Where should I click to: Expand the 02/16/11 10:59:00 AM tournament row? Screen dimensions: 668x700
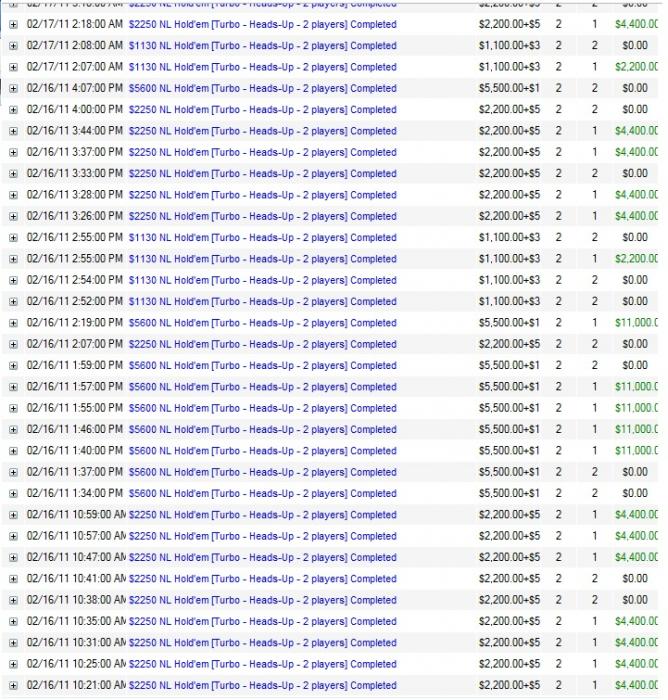tap(13, 515)
